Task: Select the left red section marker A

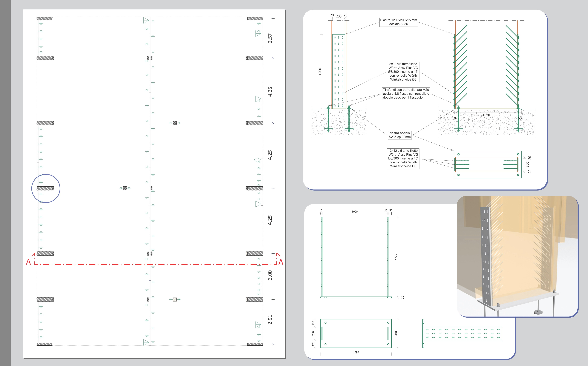Action: (x=29, y=262)
